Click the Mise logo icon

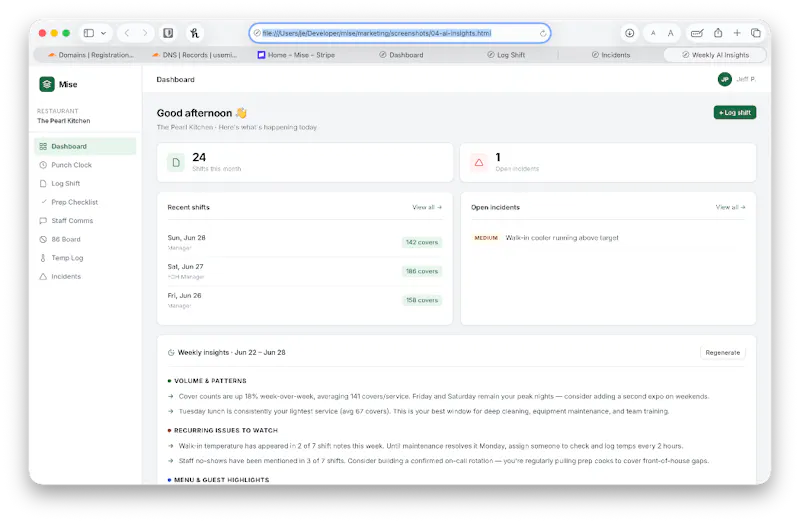pyautogui.click(x=47, y=84)
